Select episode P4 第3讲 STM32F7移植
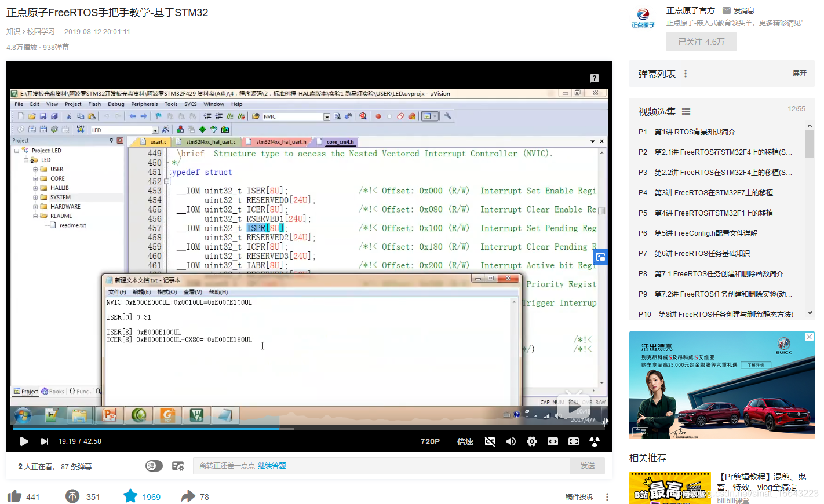824x504 pixels. click(x=717, y=193)
